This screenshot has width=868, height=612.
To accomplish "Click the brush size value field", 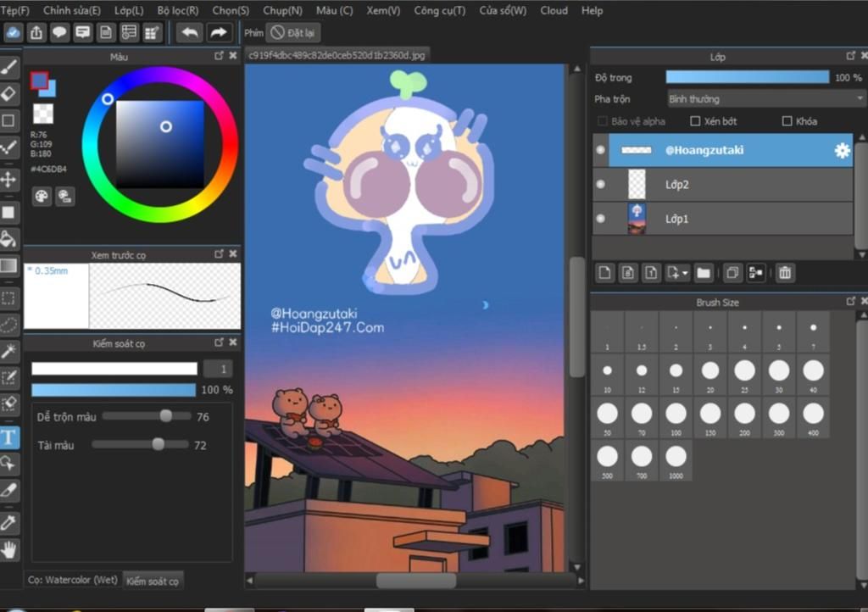I will tap(219, 369).
